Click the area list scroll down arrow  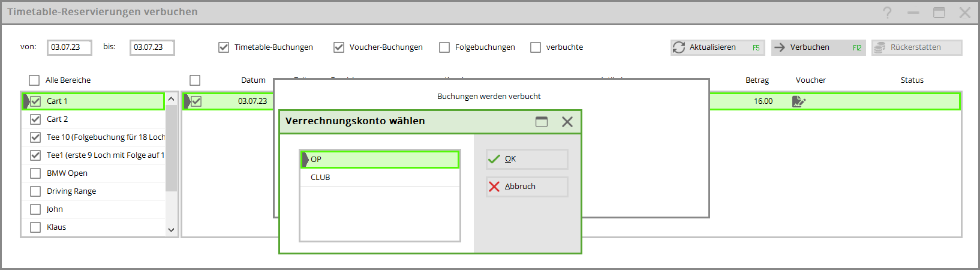pyautogui.click(x=172, y=229)
